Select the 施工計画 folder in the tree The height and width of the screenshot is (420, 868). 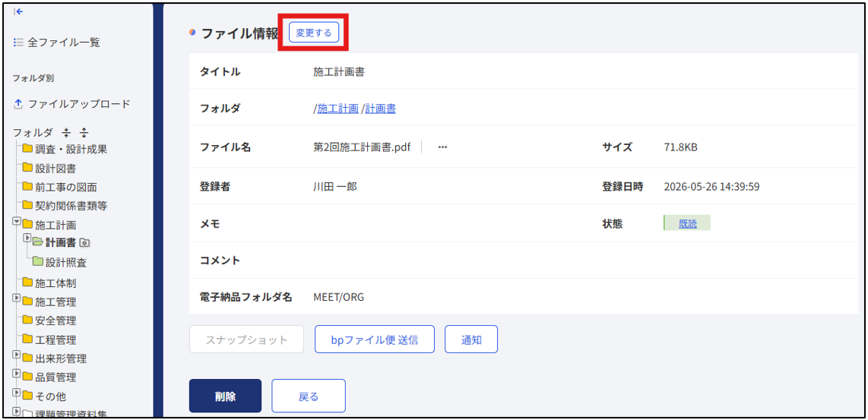click(55, 226)
